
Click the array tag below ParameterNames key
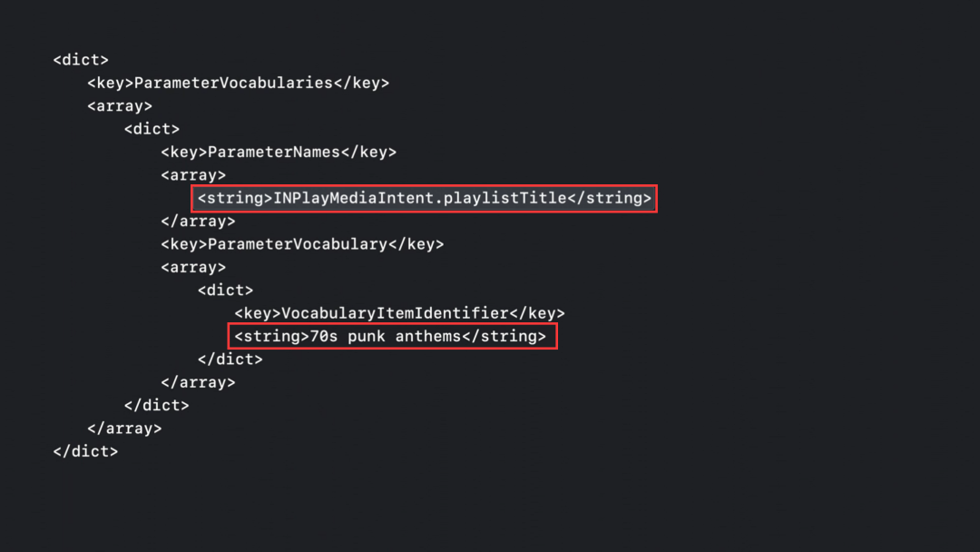(193, 175)
